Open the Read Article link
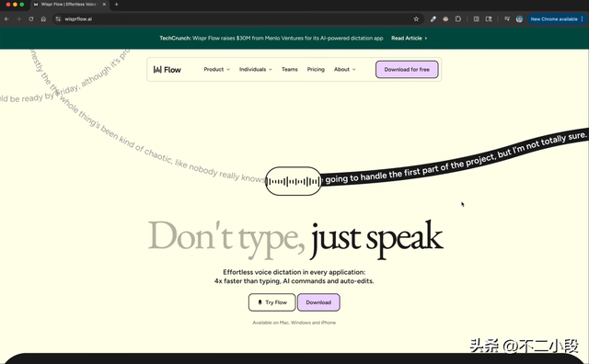This screenshot has height=364, width=589. (x=409, y=39)
